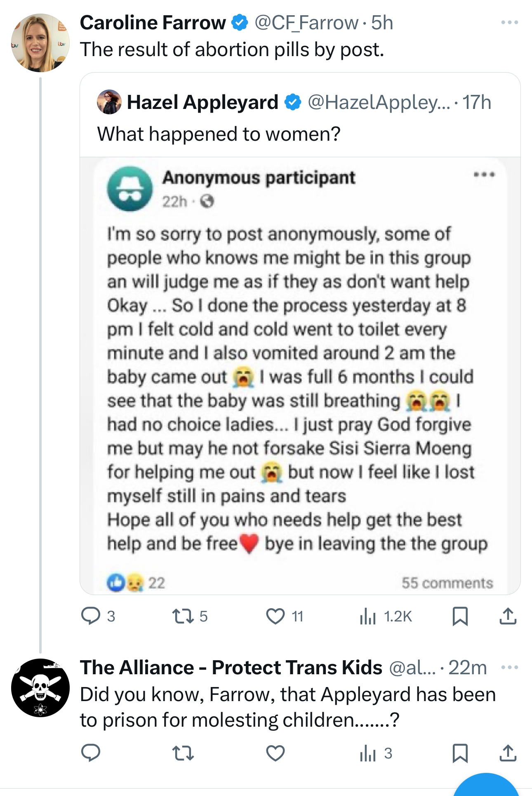Like Caroline Farrow's tweet
Viewport: 532px width, 796px height.
tap(275, 616)
